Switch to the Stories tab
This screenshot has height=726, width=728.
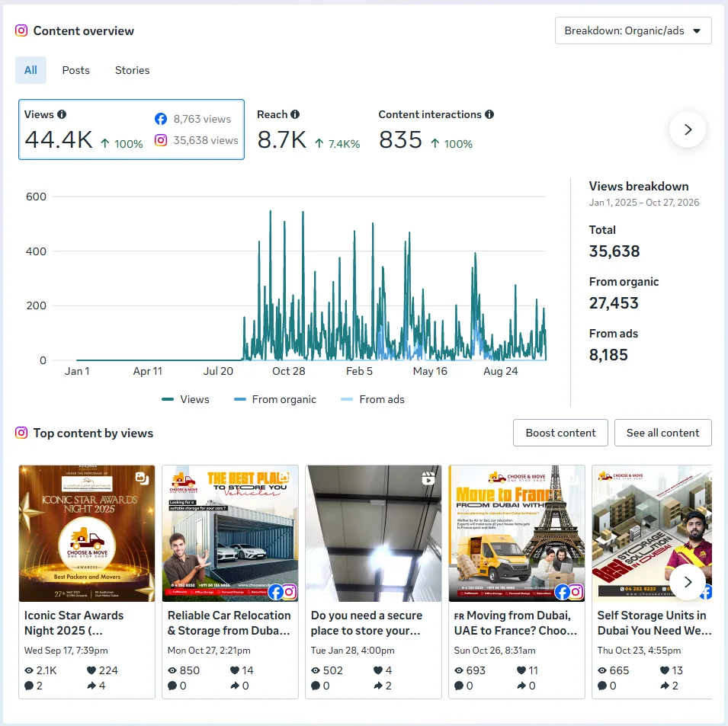point(133,70)
